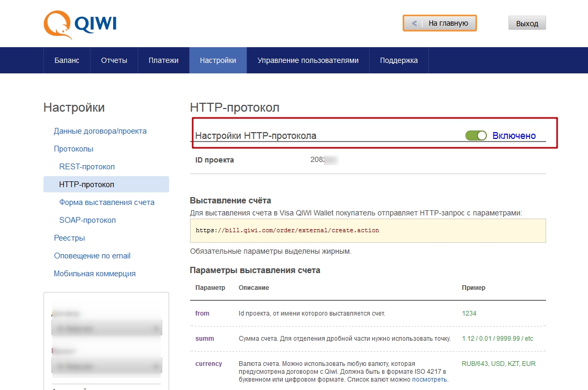Open the Поддержка tab

(x=399, y=60)
